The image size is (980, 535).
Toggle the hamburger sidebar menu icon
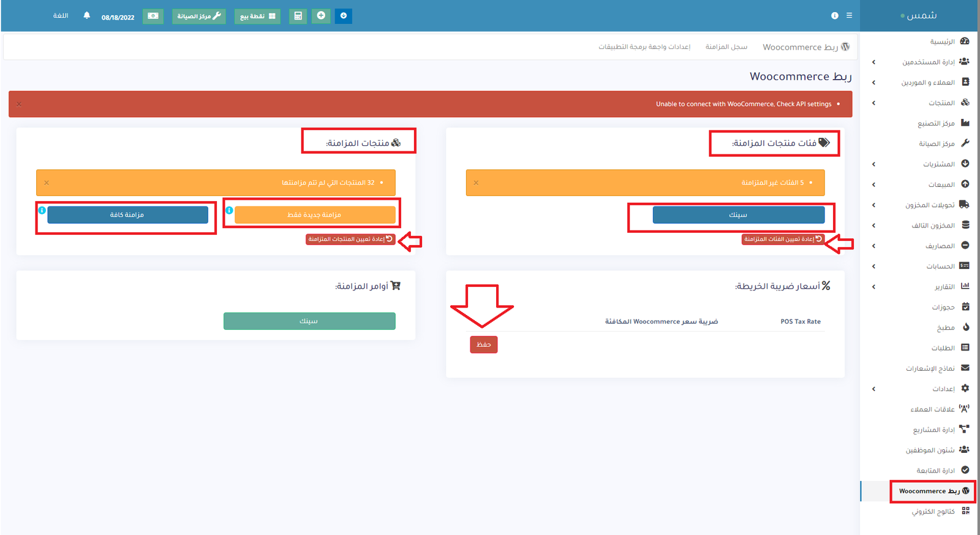[x=849, y=15]
